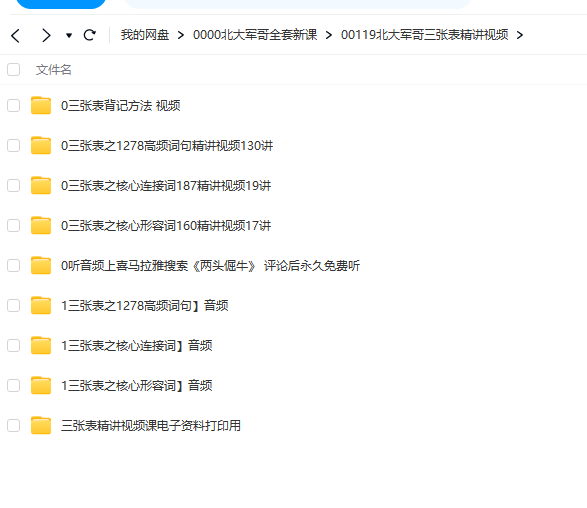587x508 pixels.
Task: Expand chevron after 00119北大军哥三张表精讲视频 breadcrumb
Action: point(520,35)
